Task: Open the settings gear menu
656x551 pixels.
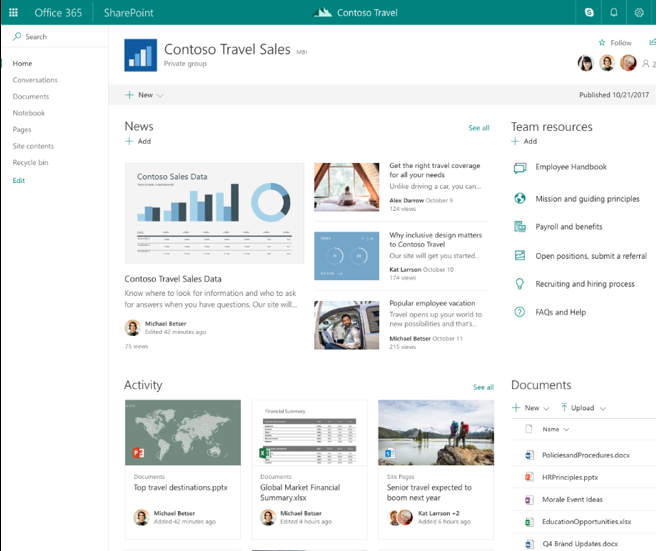Action: coord(639,12)
